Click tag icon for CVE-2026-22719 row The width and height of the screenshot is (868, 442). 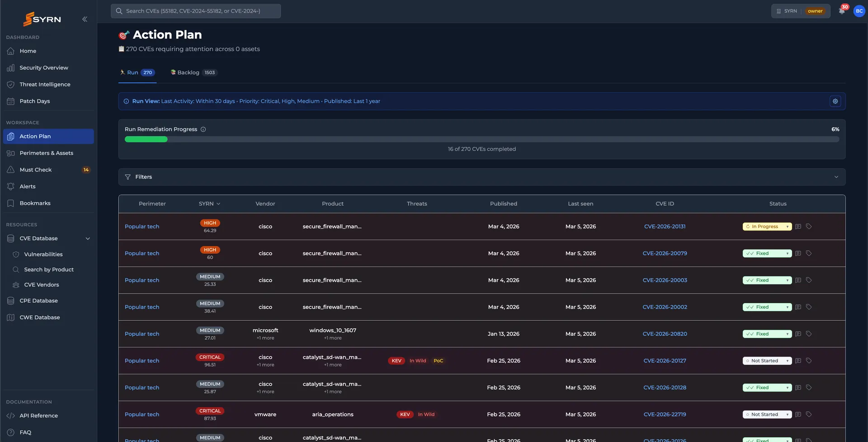[x=809, y=414]
